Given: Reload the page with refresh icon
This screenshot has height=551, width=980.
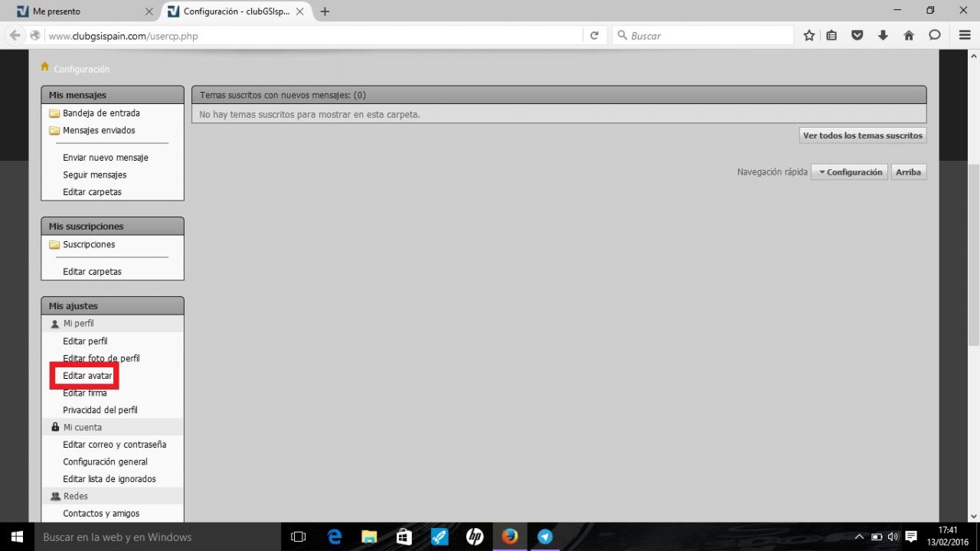Looking at the screenshot, I should [x=593, y=35].
